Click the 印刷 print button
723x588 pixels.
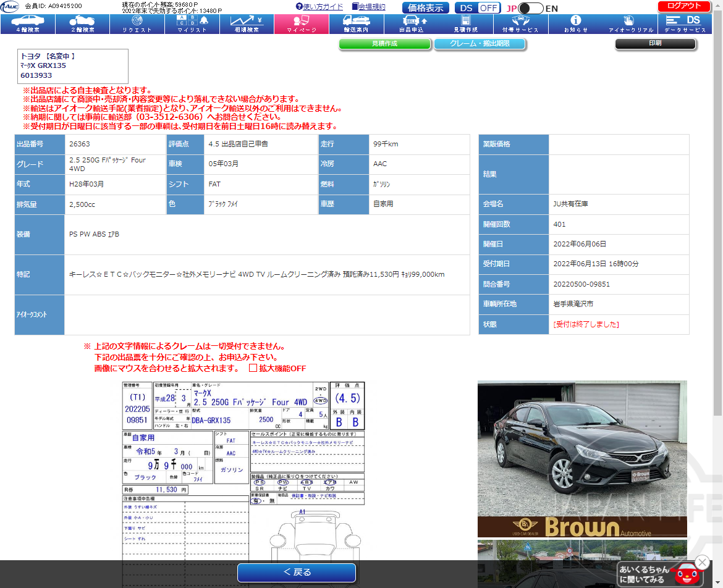(x=656, y=44)
